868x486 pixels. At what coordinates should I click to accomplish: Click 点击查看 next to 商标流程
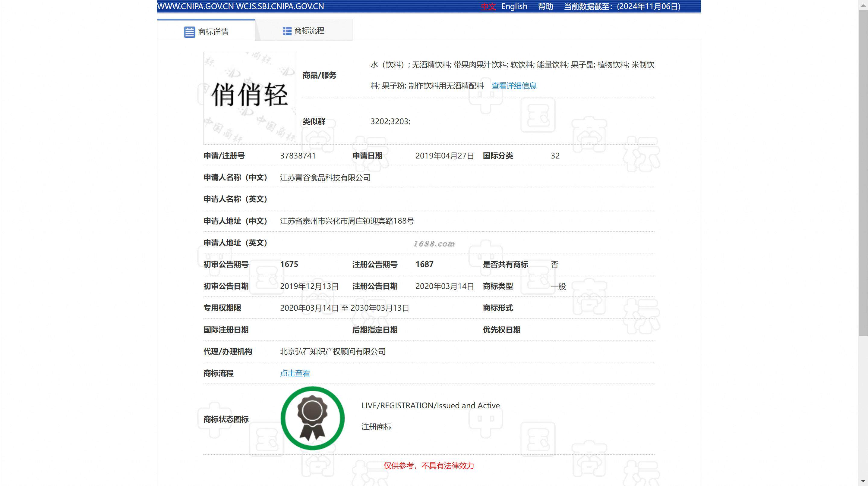(295, 373)
